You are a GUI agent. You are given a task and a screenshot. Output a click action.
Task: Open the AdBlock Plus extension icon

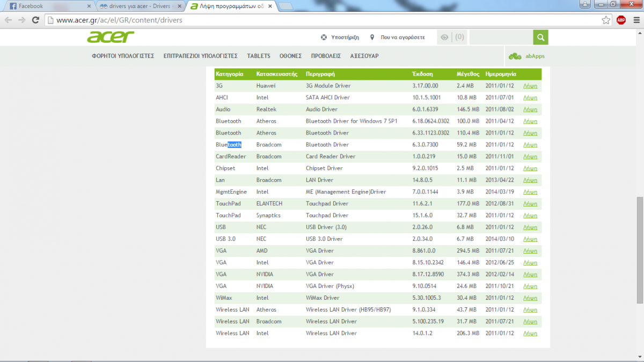pos(621,20)
